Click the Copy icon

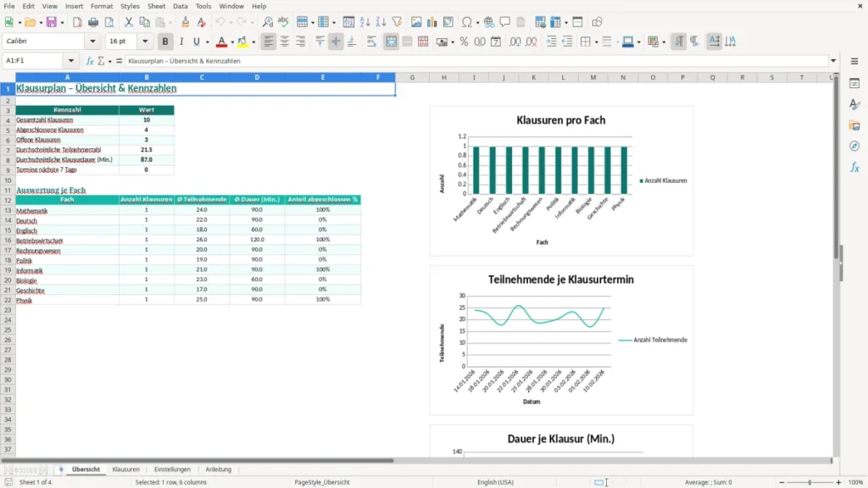(144, 22)
